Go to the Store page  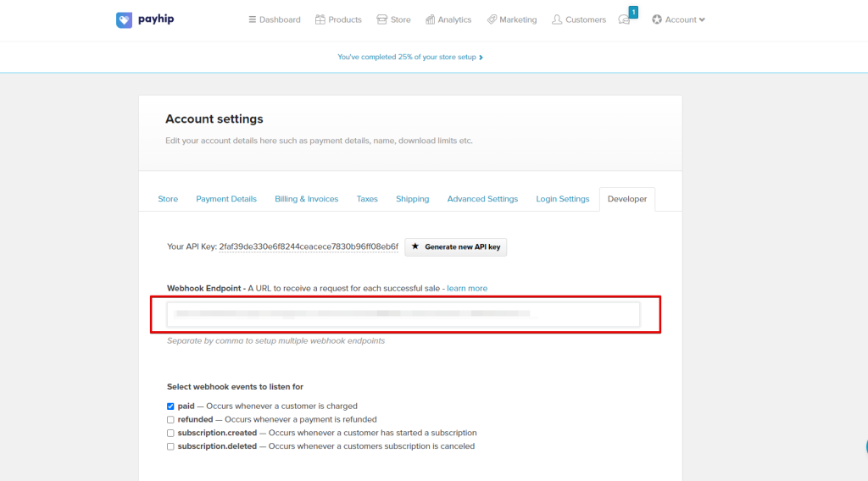coord(394,19)
